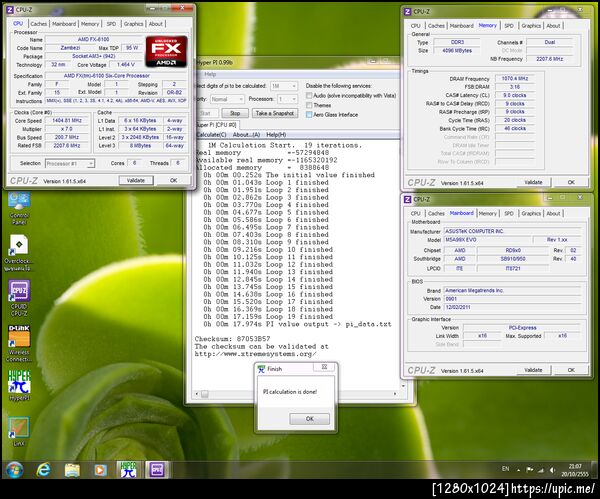This screenshot has width=600, height=499.
Task: Switch to Caches tab in left CPU-Z
Action: pyautogui.click(x=39, y=24)
